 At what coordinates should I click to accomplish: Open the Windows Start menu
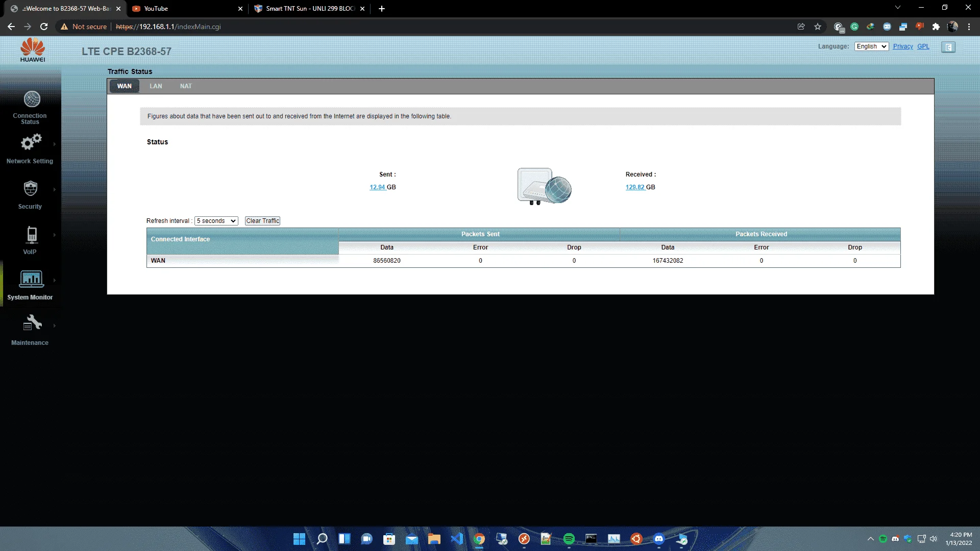(299, 539)
